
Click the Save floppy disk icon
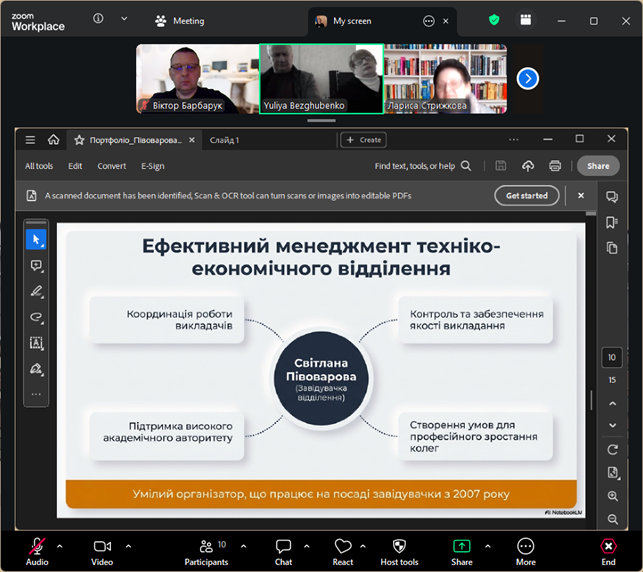pyautogui.click(x=500, y=166)
